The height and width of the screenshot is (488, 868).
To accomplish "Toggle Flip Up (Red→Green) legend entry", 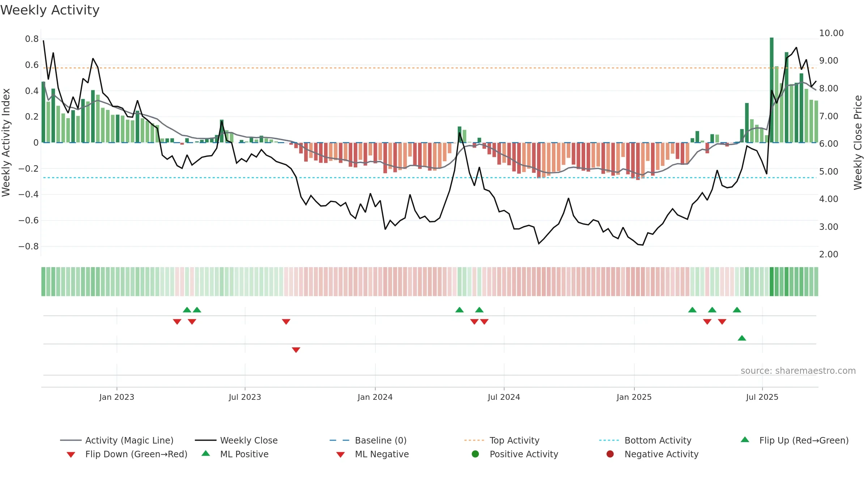I will (x=794, y=440).
